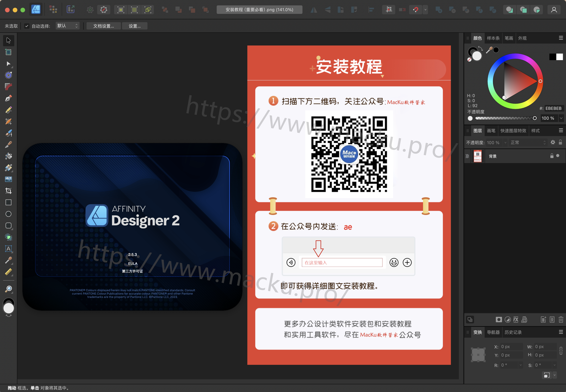Switch to the 历史记录 tab
Screen dimensions: 566x392
513,332
